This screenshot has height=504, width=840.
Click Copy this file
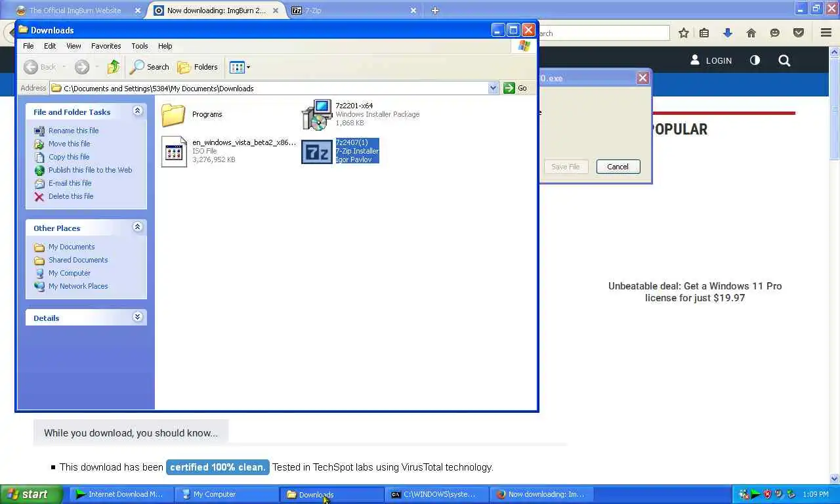69,157
